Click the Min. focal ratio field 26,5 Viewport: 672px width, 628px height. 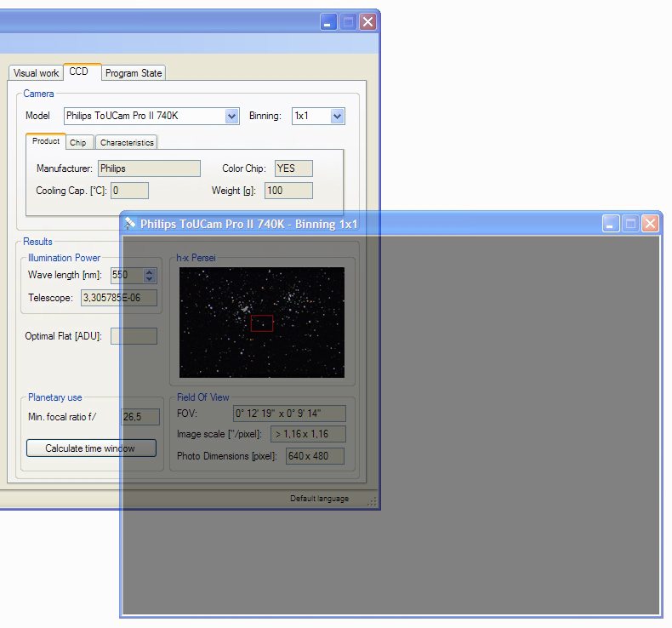140,417
